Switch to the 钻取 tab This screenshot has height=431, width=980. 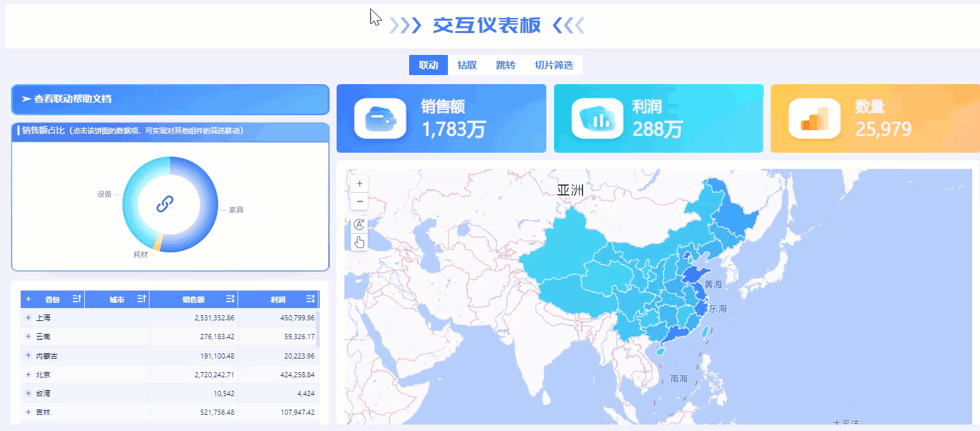(467, 65)
